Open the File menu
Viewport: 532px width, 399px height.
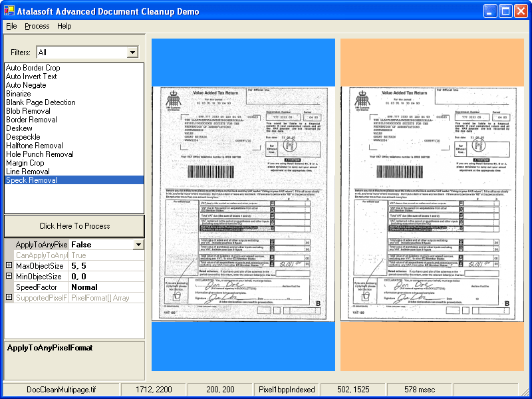click(x=11, y=26)
